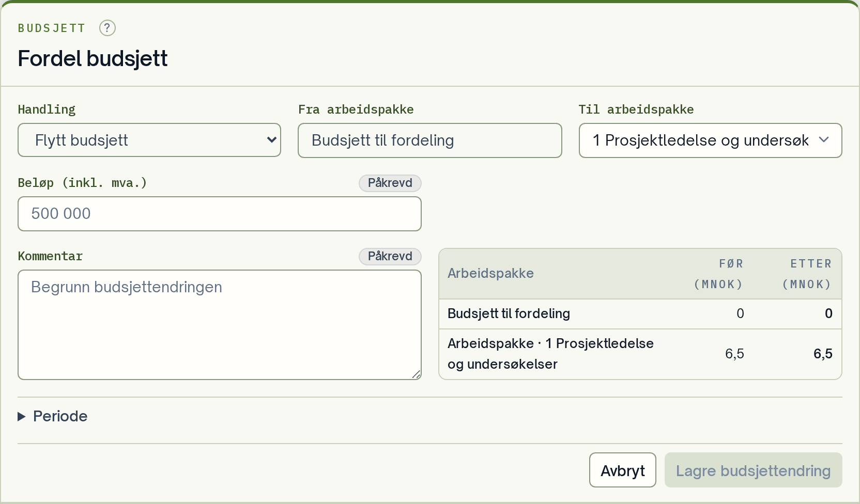Click the Fra arbeidspakke field
Viewport: 860px width, 504px height.
[430, 140]
